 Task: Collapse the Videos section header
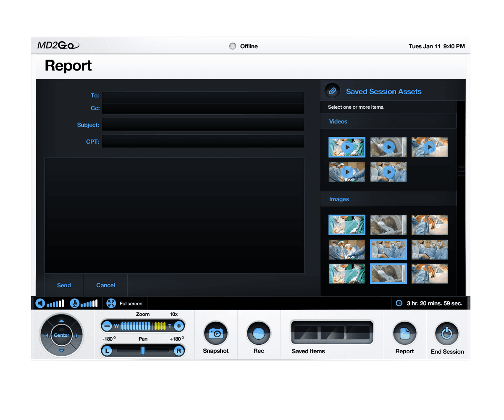tap(388, 121)
